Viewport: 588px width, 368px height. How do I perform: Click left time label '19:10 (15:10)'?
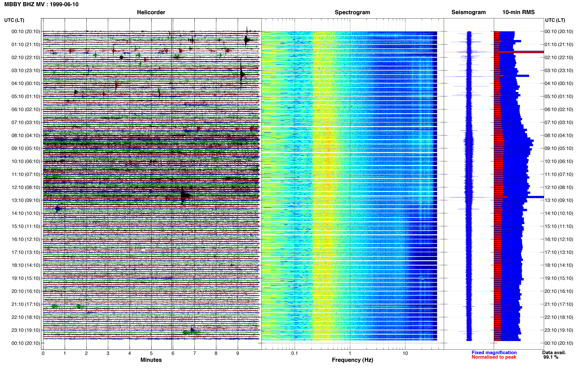click(x=26, y=278)
